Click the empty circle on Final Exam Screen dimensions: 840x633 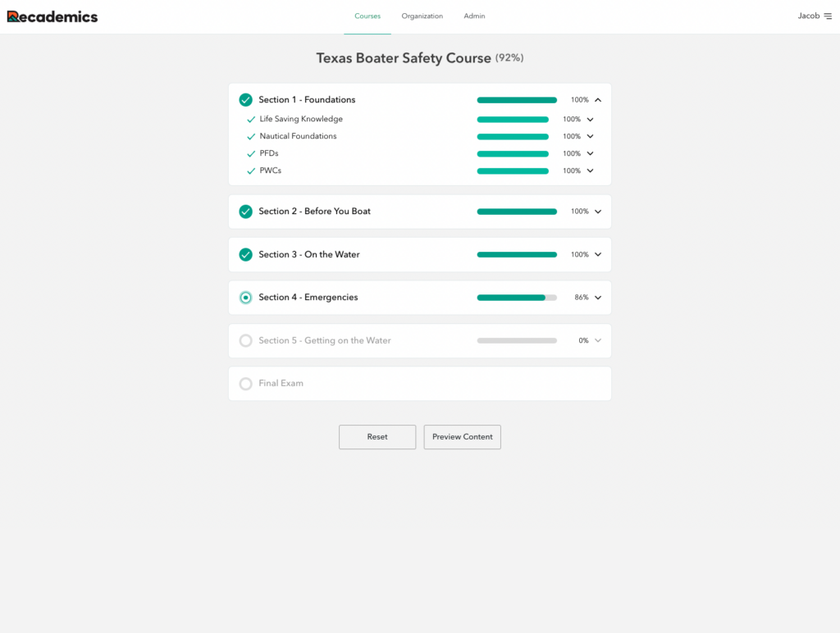pyautogui.click(x=245, y=383)
